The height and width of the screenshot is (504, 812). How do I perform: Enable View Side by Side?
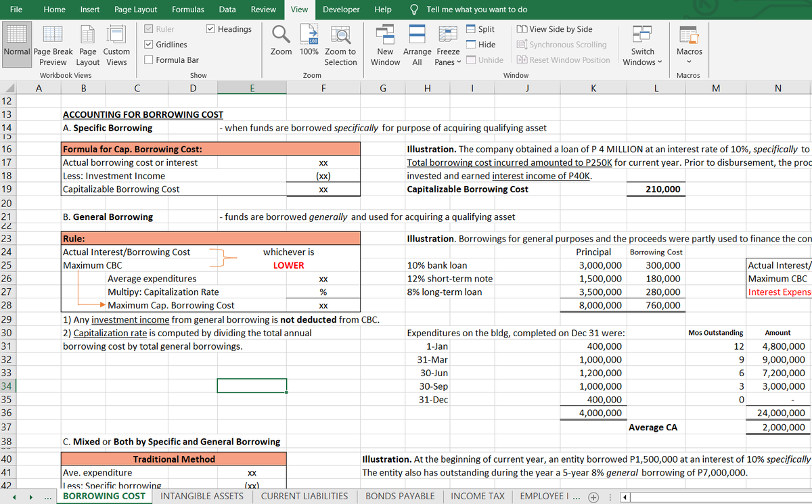tap(555, 29)
